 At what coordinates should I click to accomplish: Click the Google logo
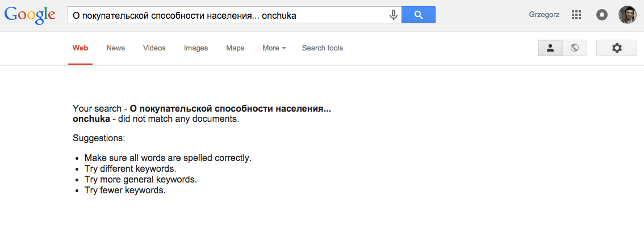coord(30,15)
